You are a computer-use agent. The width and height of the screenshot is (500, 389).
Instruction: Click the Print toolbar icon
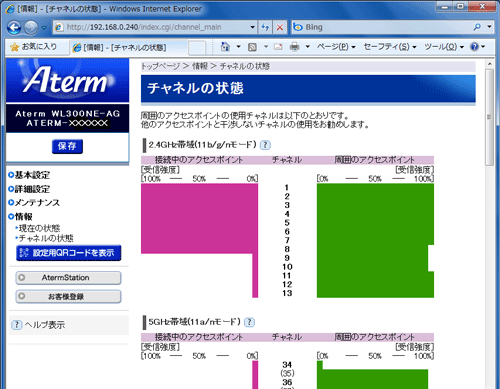294,47
